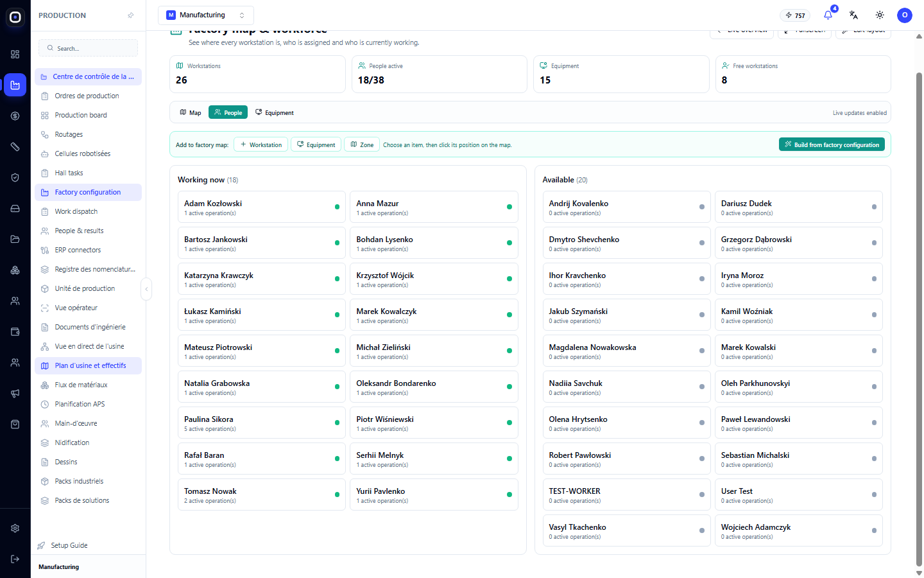Switch to the Equipment tab

[x=275, y=112]
